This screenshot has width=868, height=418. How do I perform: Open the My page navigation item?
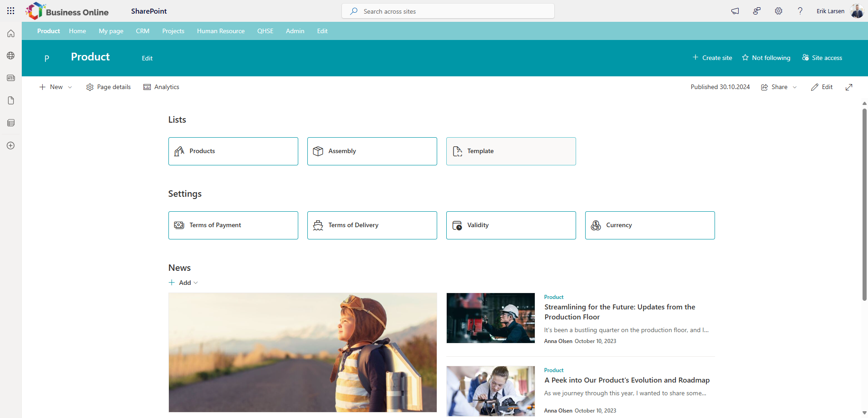point(111,31)
